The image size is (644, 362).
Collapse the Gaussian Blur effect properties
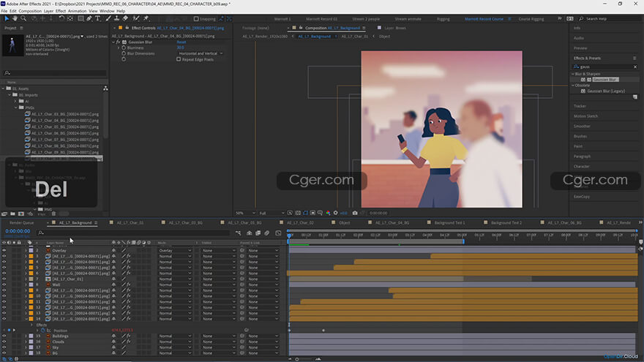tap(113, 42)
